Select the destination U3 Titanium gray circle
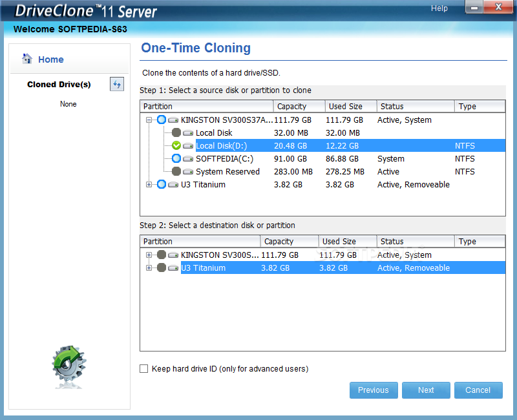Screen dimensions: 517x420 pyautogui.click(x=162, y=268)
